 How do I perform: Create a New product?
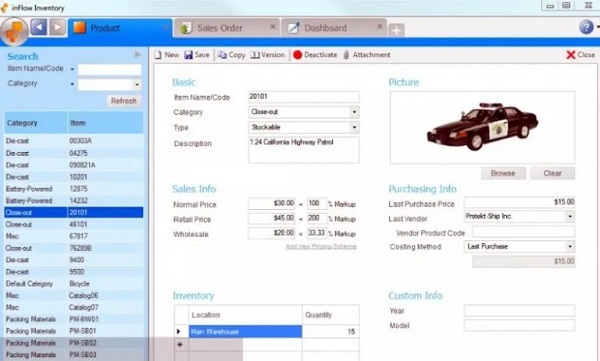[x=166, y=55]
